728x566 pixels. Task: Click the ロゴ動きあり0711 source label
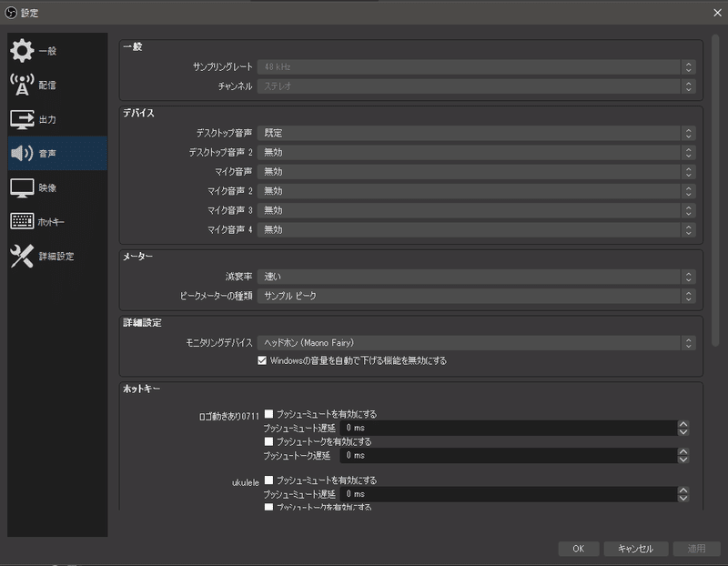229,417
